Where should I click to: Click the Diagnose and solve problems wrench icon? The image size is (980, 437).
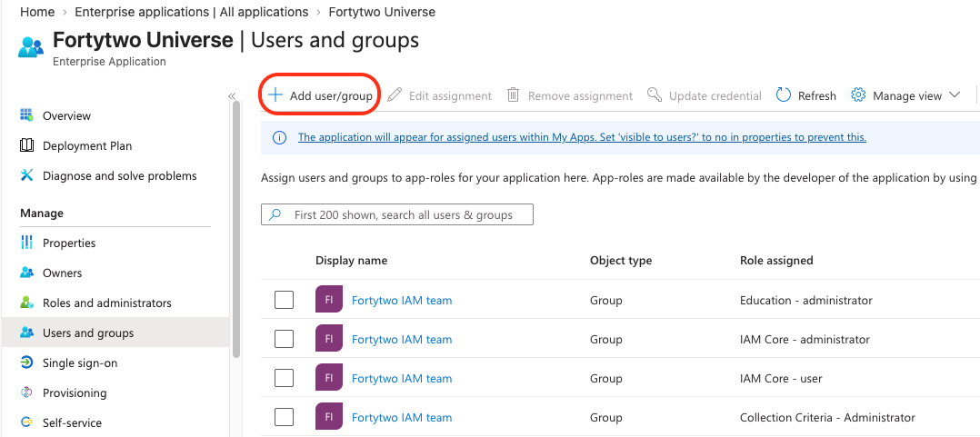click(26, 175)
